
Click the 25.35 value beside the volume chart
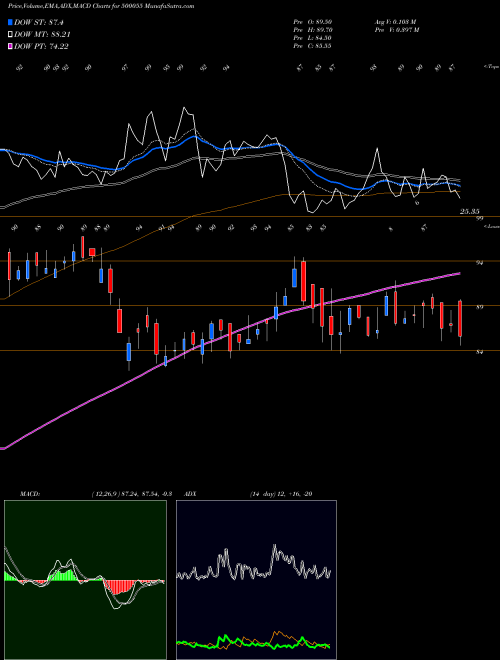click(x=470, y=211)
